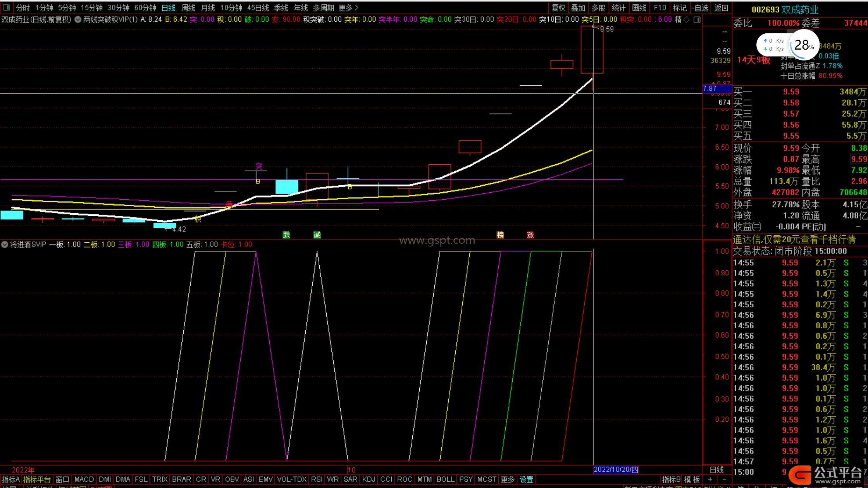Viewport: 868px width, 488px height.
Task: Click the 返回 back button
Action: coord(721,8)
